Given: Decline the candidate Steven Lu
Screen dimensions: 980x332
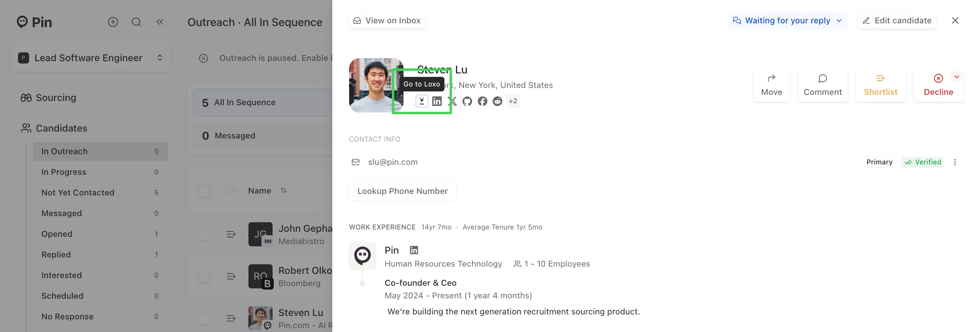Looking at the screenshot, I should pos(938,85).
